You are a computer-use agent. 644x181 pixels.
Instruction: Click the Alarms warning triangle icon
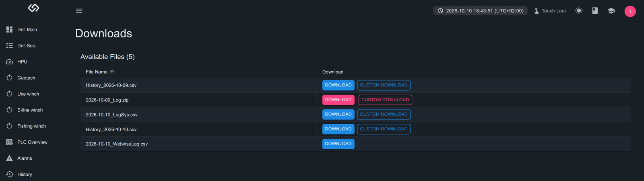(x=9, y=158)
